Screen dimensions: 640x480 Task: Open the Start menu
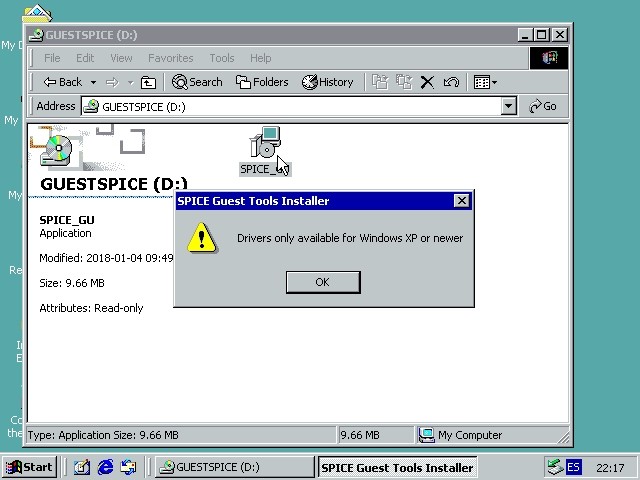click(29, 467)
